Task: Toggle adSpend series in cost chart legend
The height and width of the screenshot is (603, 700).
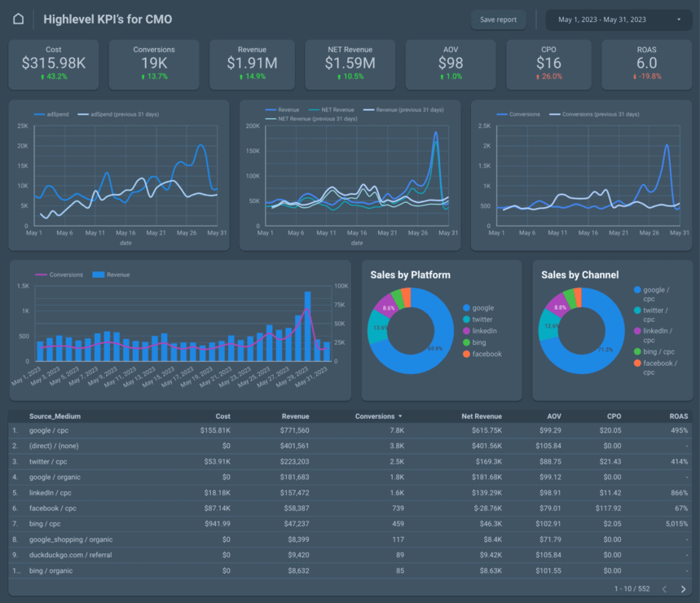Action: click(x=51, y=114)
